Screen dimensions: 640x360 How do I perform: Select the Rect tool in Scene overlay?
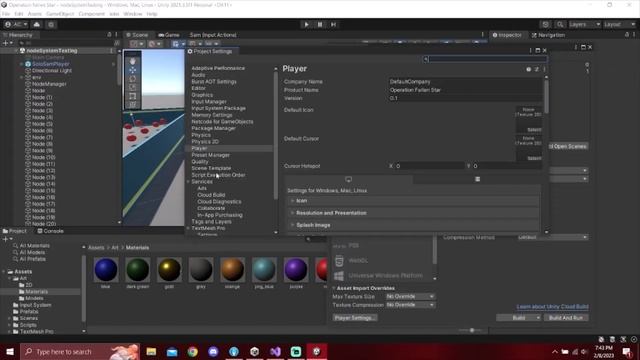coord(133,96)
